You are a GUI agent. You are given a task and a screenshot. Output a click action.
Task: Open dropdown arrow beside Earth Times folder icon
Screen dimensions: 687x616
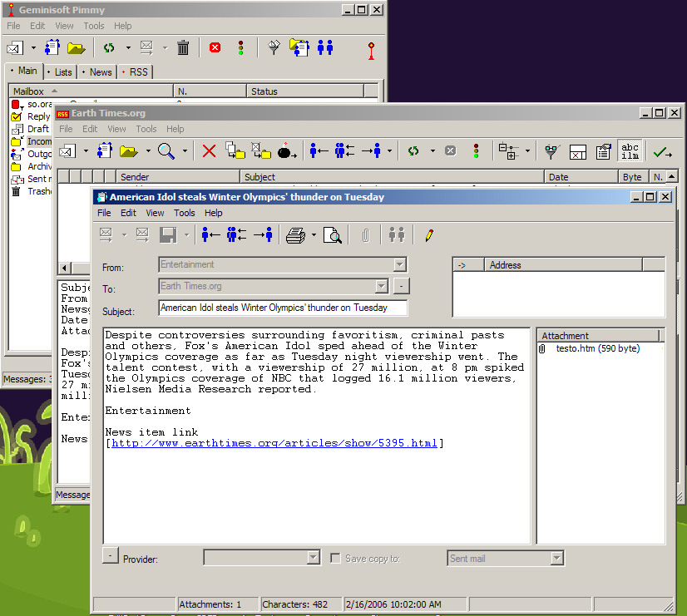148,151
